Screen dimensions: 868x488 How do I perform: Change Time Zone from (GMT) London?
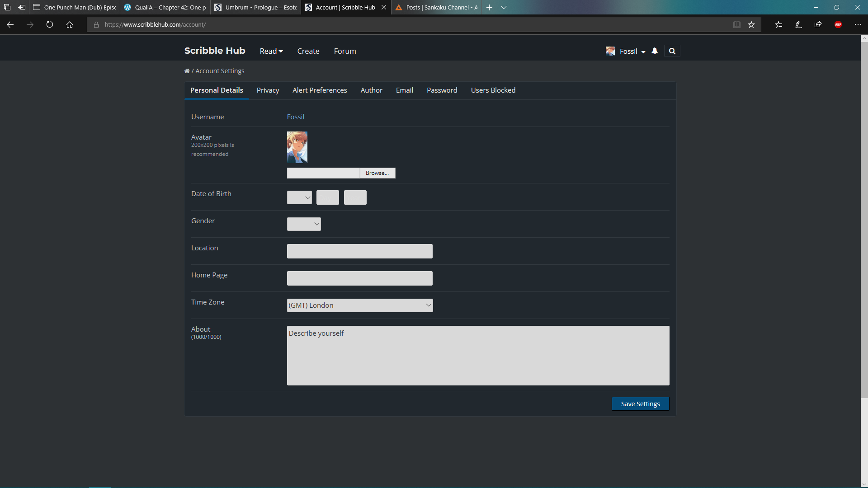[359, 305]
